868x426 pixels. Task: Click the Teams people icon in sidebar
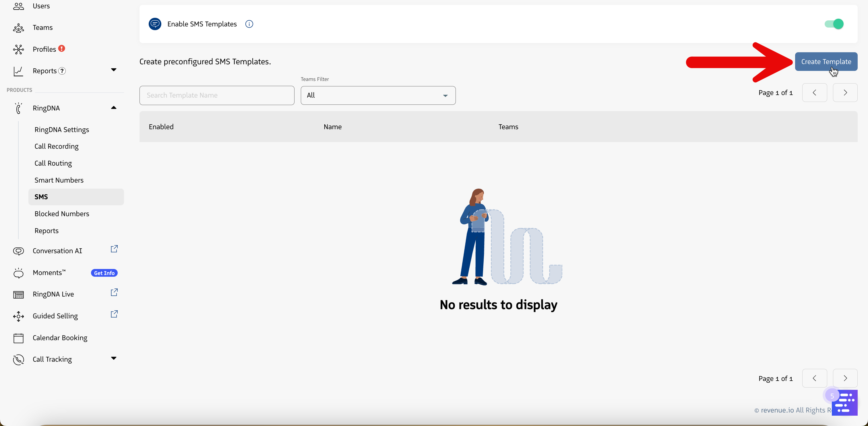[x=19, y=28]
